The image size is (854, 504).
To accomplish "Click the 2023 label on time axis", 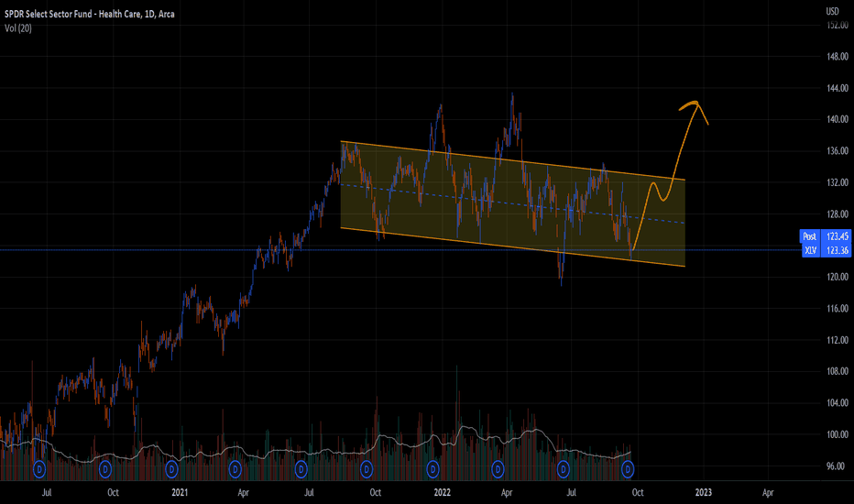I will click(703, 493).
